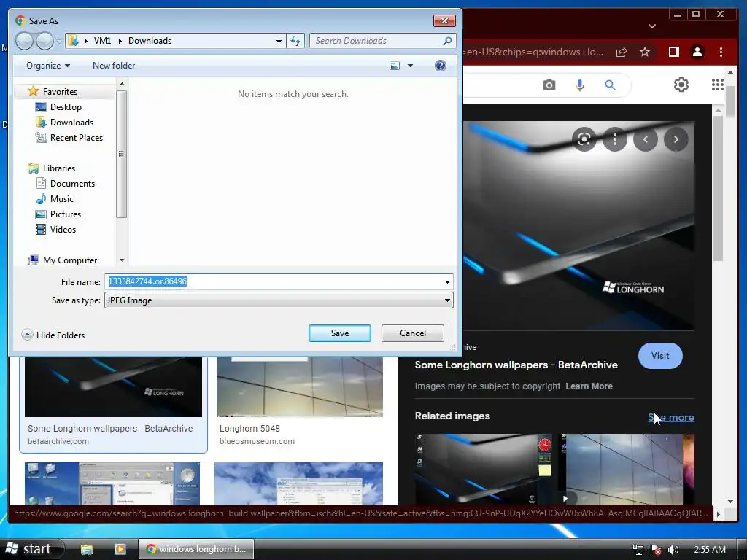Image resolution: width=747 pixels, height=560 pixels.
Task: Select Libraries in navigation pane
Action: (58, 168)
